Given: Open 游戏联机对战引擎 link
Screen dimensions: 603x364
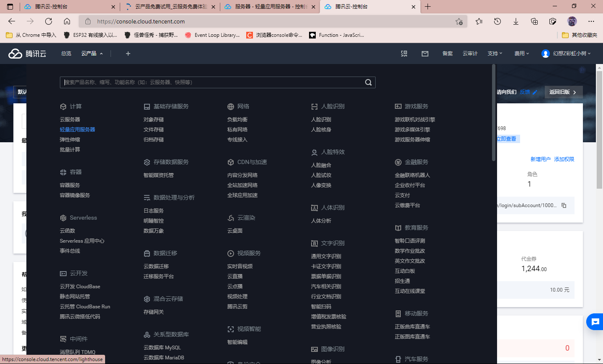Looking at the screenshot, I should coord(415,120).
